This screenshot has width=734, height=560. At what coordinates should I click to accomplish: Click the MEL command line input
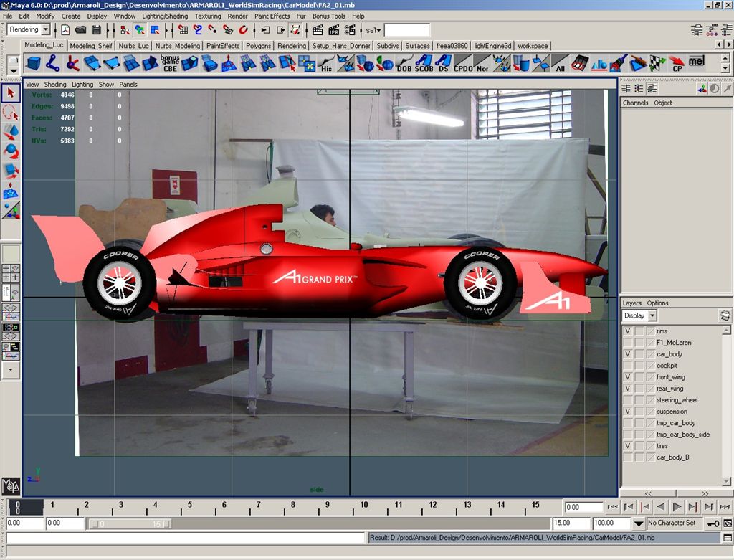[186, 538]
